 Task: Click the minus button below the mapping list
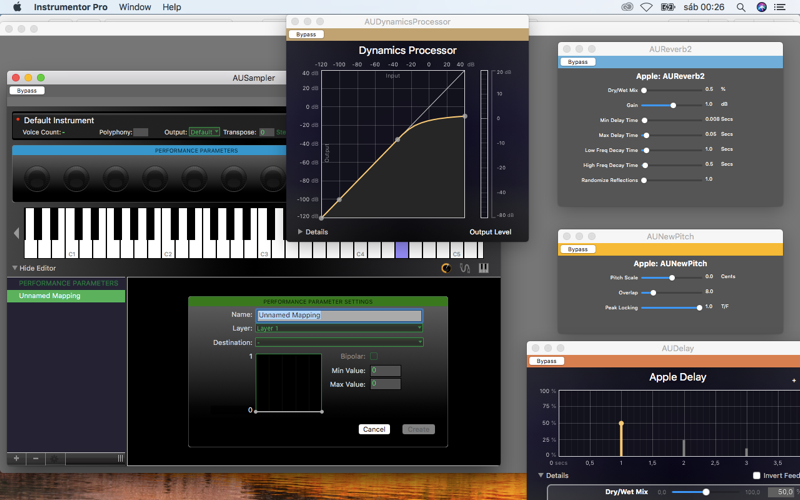35,458
